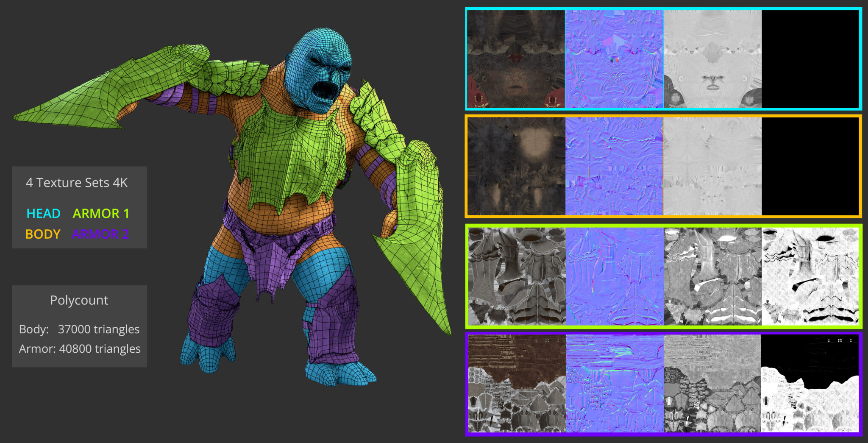The image size is (868, 443).
Task: Open the body base color texture thumbnail
Action: [x=516, y=166]
